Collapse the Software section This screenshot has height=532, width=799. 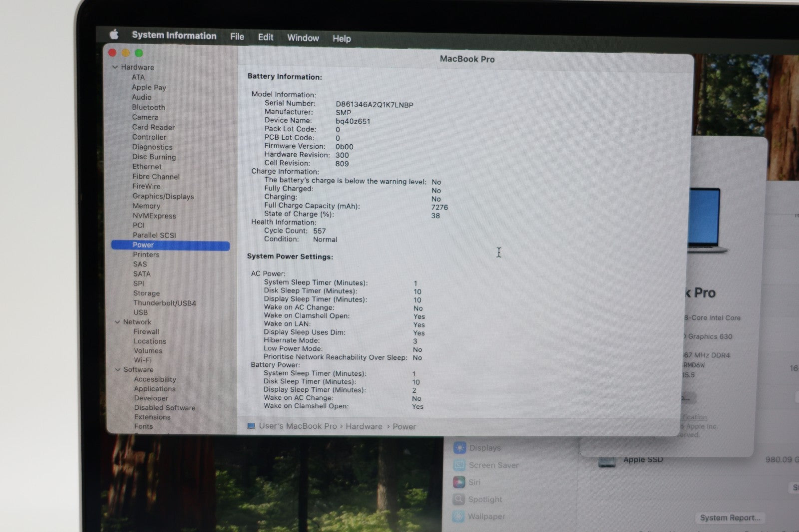coord(118,370)
